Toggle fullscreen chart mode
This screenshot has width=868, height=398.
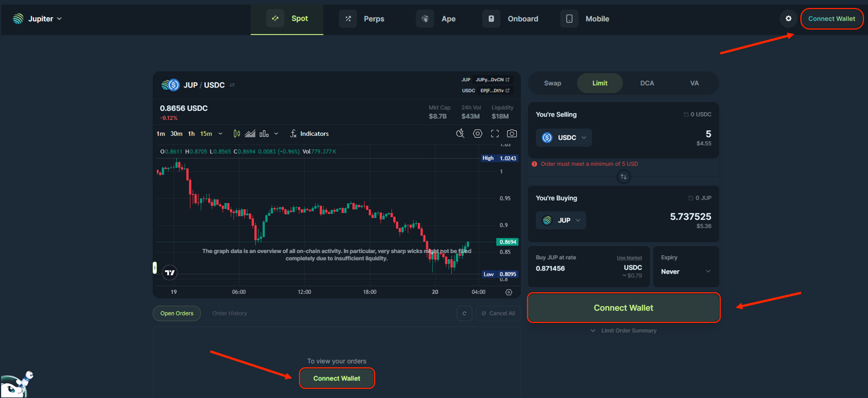click(495, 134)
